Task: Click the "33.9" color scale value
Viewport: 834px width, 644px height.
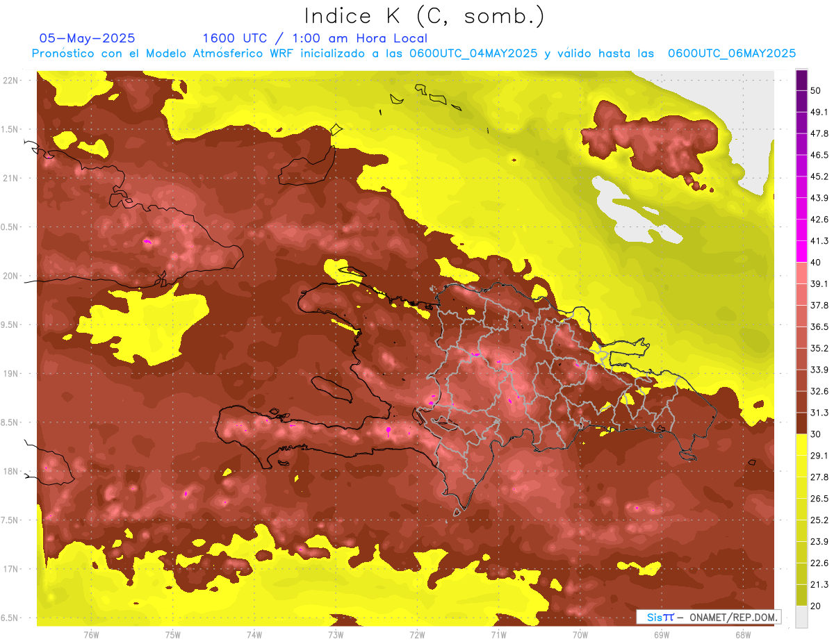Action: 819,370
